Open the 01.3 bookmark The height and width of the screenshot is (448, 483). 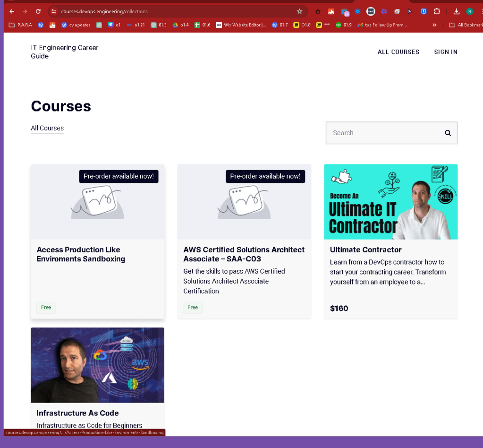[159, 25]
